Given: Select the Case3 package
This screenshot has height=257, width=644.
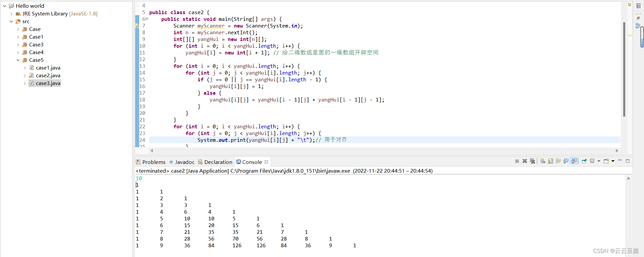Looking at the screenshot, I should coord(36,45).
